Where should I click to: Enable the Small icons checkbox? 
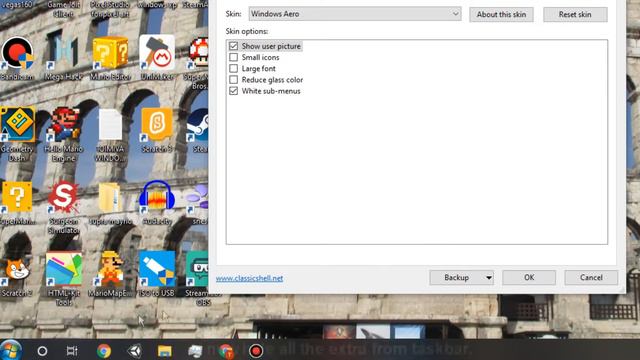click(233, 57)
